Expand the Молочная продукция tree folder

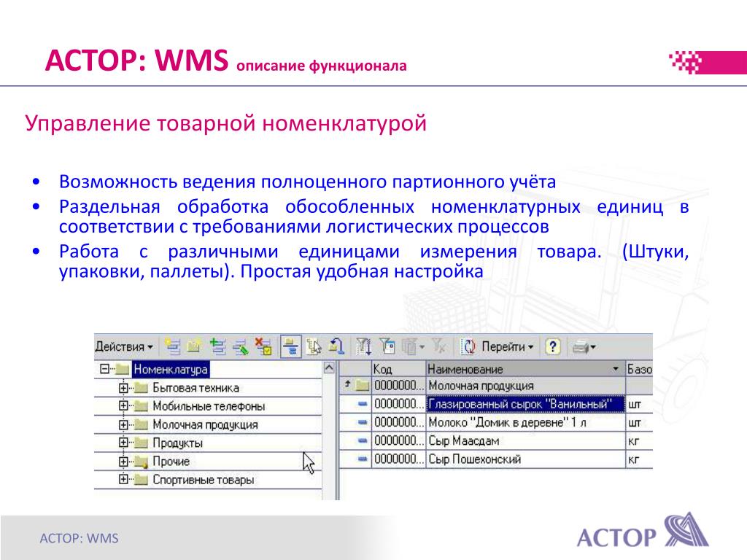[x=123, y=424]
